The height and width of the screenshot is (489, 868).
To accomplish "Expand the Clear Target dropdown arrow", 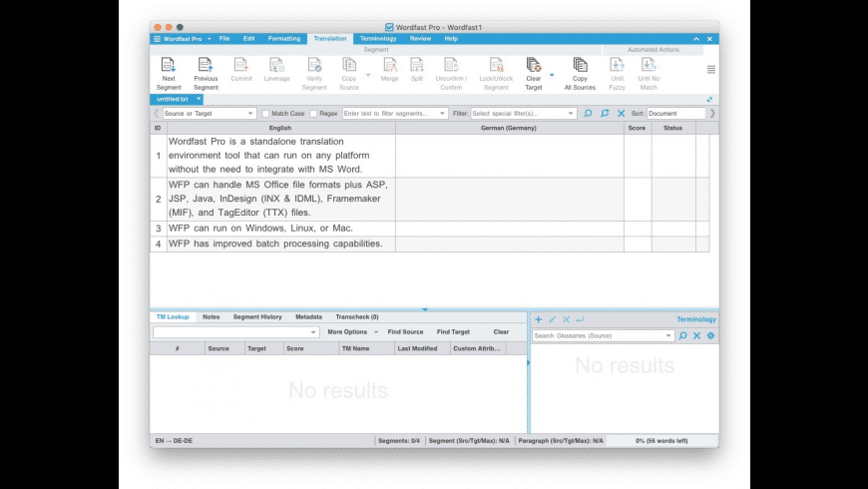I will 552,74.
